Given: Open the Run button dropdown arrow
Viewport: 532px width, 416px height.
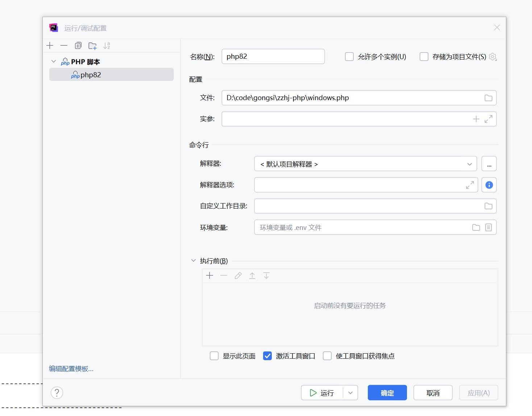Looking at the screenshot, I should point(350,393).
